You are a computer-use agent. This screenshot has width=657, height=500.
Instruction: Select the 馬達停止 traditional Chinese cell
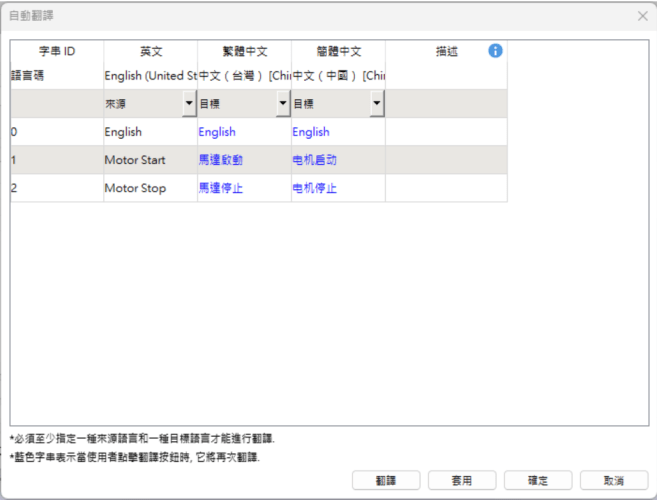tap(245, 188)
